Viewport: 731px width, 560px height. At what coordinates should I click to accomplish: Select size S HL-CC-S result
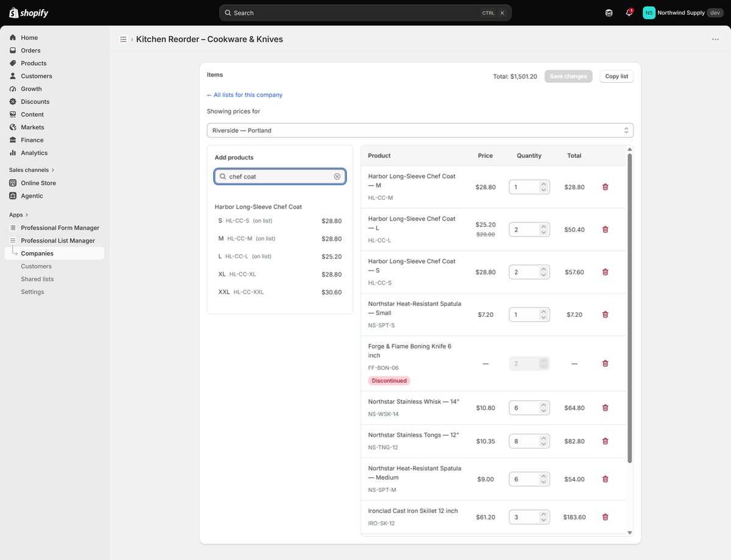tap(280, 221)
